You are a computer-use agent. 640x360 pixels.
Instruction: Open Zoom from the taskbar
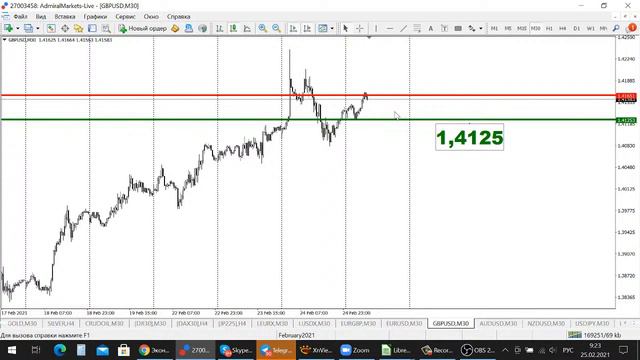point(355,350)
